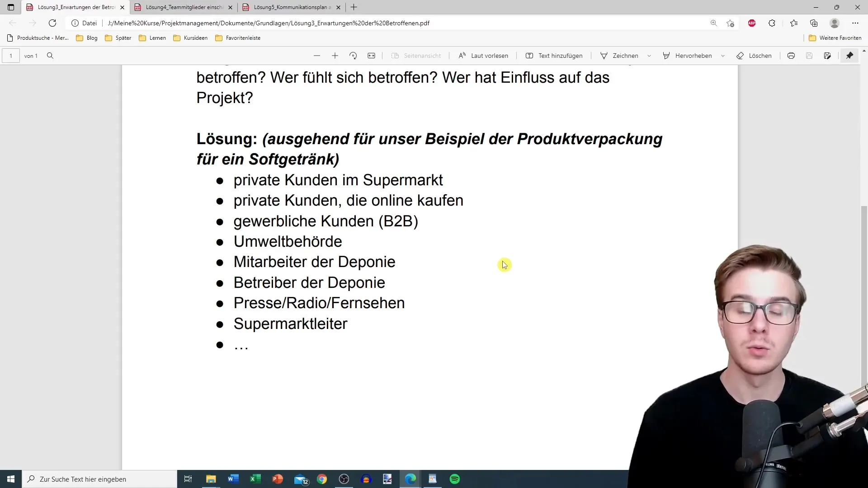Select the Zeichnen drawing tool icon
Viewport: 868px width, 488px height.
tap(605, 56)
